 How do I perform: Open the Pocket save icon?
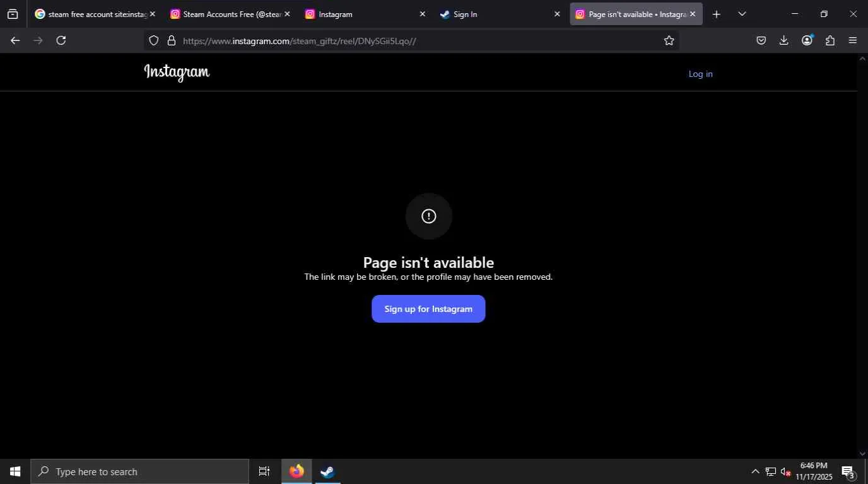click(x=761, y=40)
